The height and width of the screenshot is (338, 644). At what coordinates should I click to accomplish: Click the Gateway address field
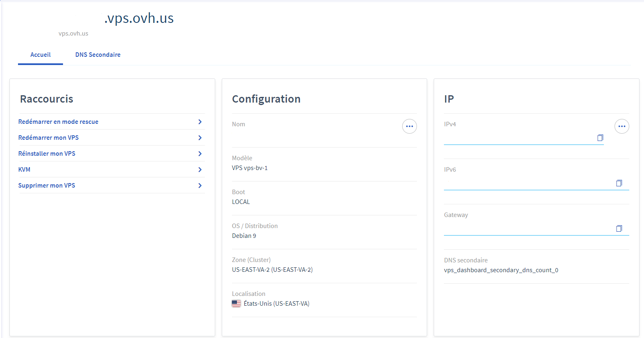[x=536, y=229]
